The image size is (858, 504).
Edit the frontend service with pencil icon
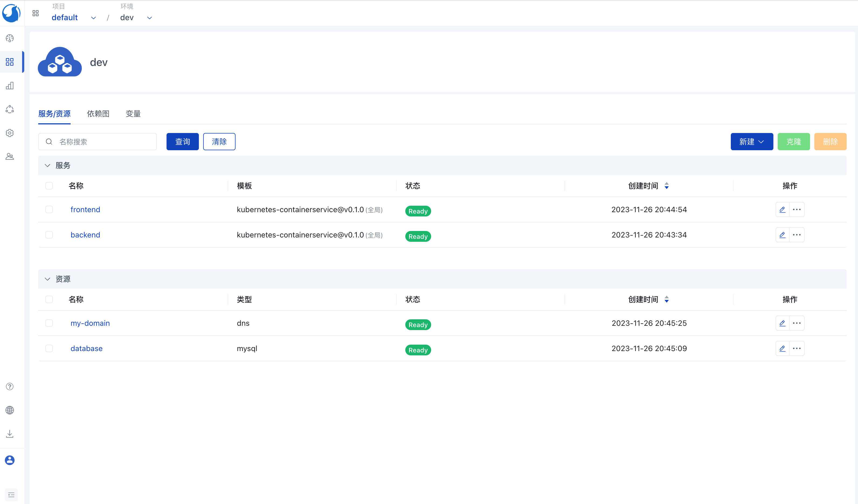pos(783,209)
